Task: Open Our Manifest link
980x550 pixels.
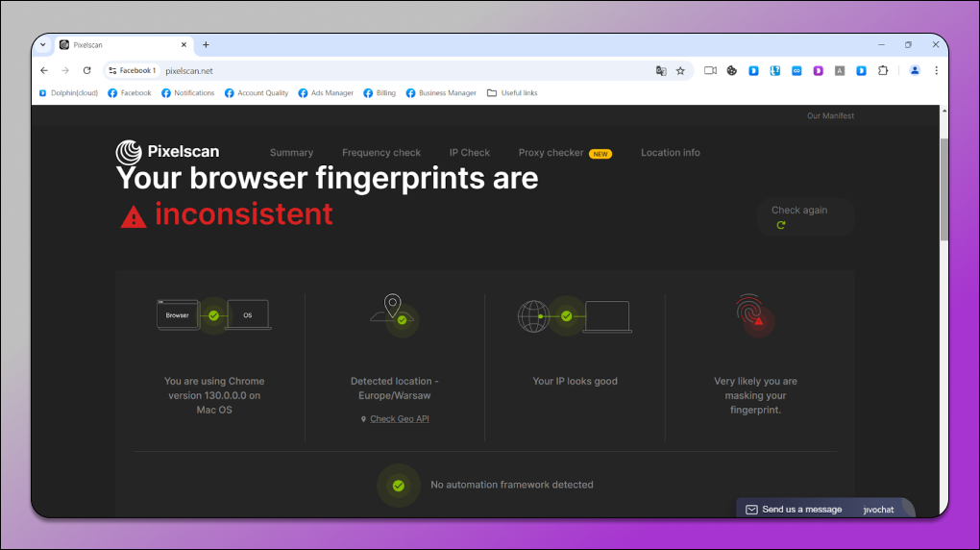Action: [830, 116]
